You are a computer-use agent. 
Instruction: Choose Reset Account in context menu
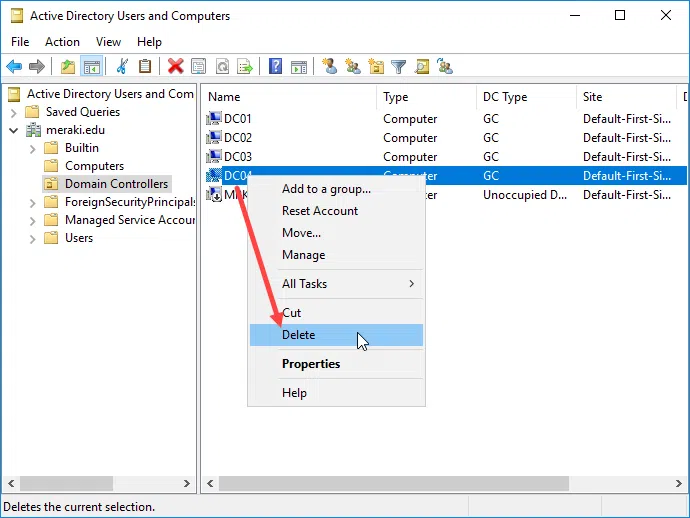(336, 211)
